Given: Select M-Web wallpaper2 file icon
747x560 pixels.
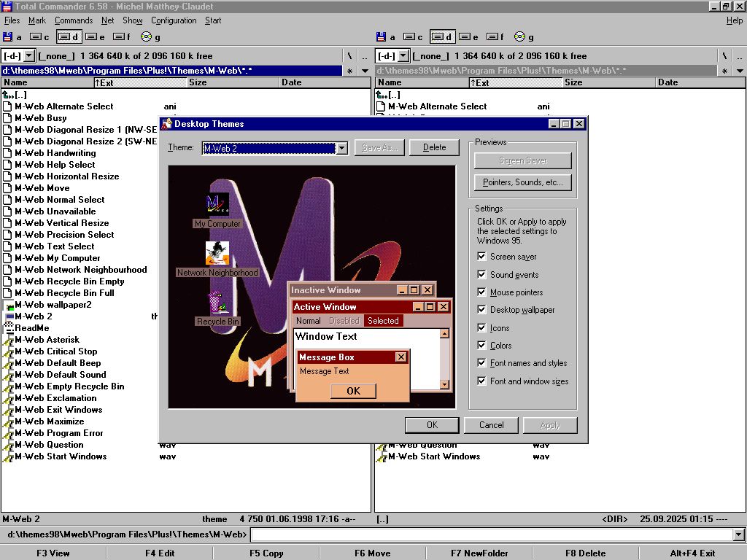Looking at the screenshot, I should 8,305.
